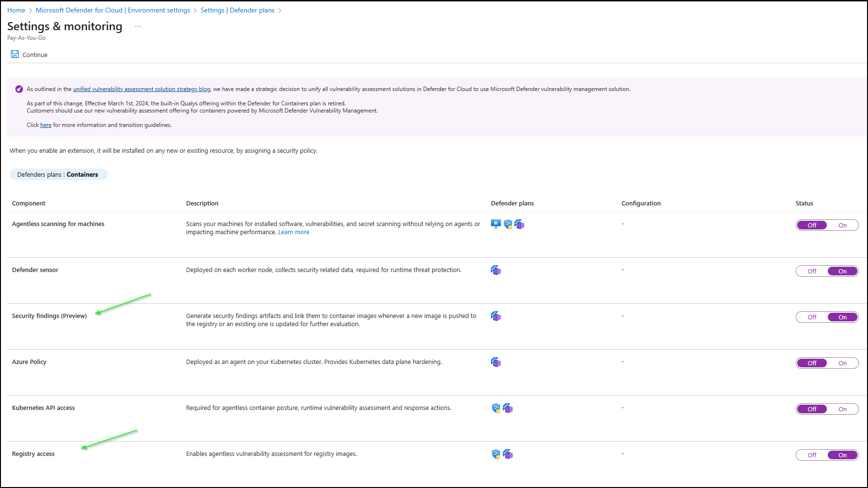Screen dimensions: 868x488
Task: Click the Containers plan icon in Security findings row
Action: point(496,316)
